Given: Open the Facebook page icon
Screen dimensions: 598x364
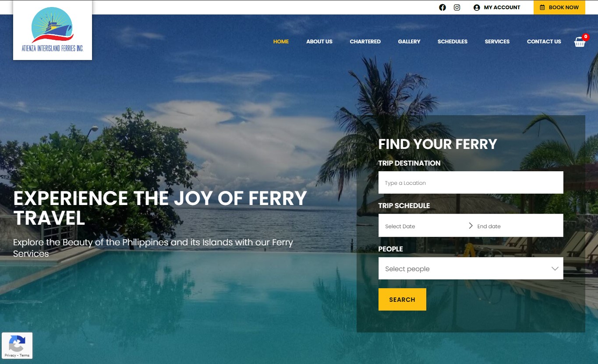Looking at the screenshot, I should pos(442,7).
